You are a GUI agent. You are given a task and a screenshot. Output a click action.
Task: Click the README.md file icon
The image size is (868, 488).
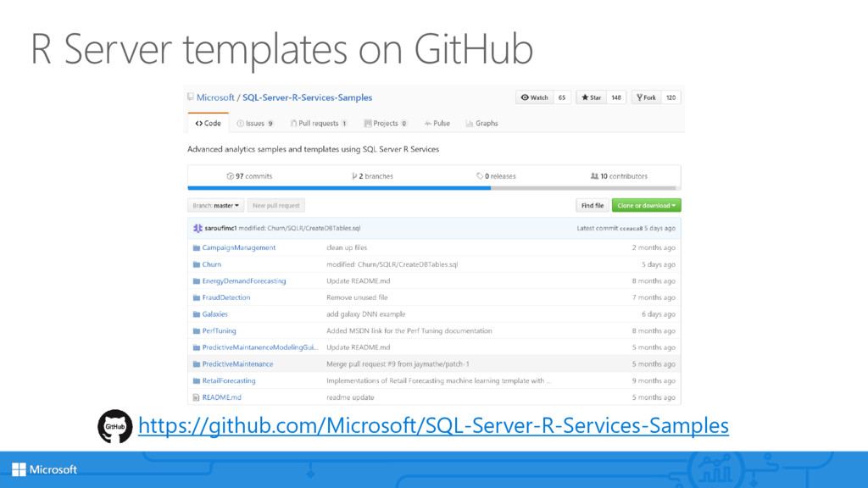coord(196,397)
